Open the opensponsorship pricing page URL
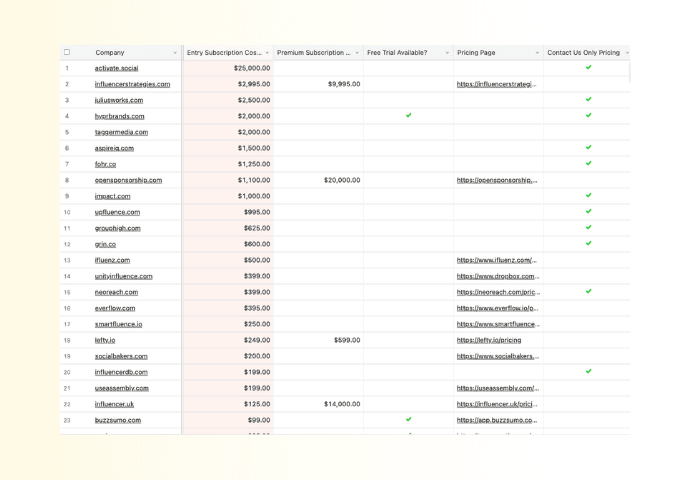The image size is (690, 480). [x=496, y=180]
